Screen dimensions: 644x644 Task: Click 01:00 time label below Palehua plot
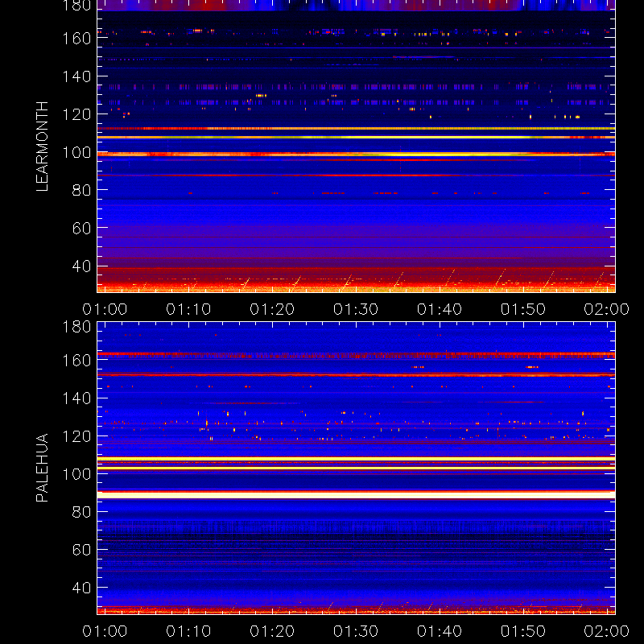[105, 631]
